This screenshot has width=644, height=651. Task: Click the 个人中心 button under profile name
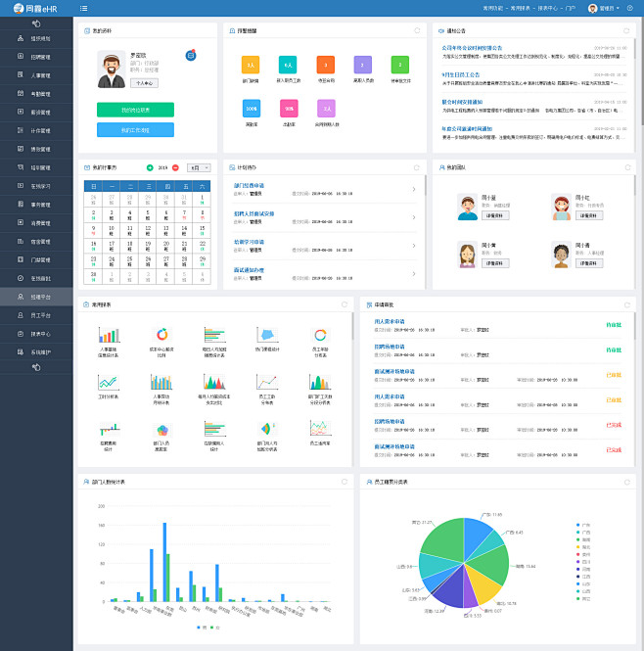click(144, 83)
